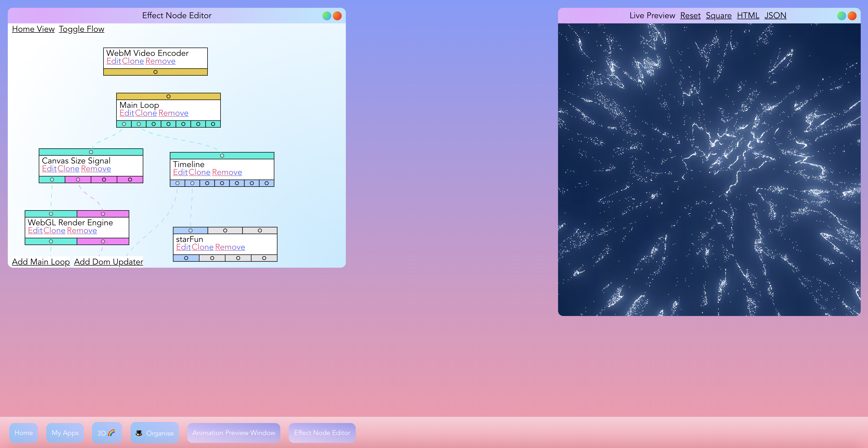Click the green dot on Effect Node Editor window
Viewport: 868px width, 448px height.
(327, 16)
